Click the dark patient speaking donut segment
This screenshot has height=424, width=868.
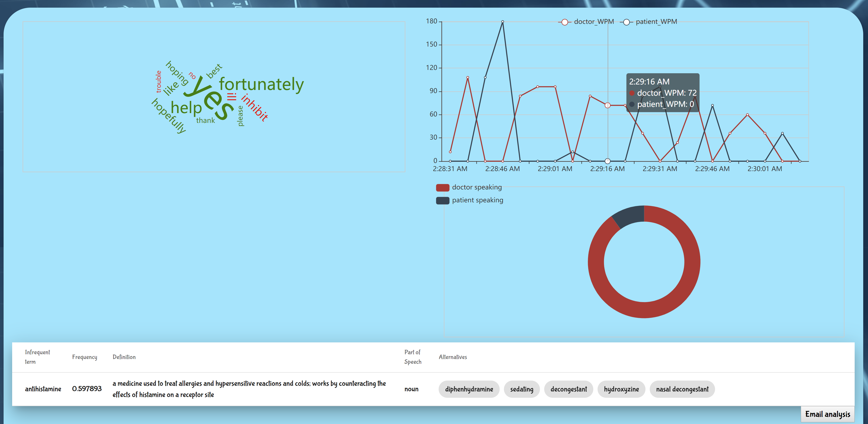tap(629, 216)
